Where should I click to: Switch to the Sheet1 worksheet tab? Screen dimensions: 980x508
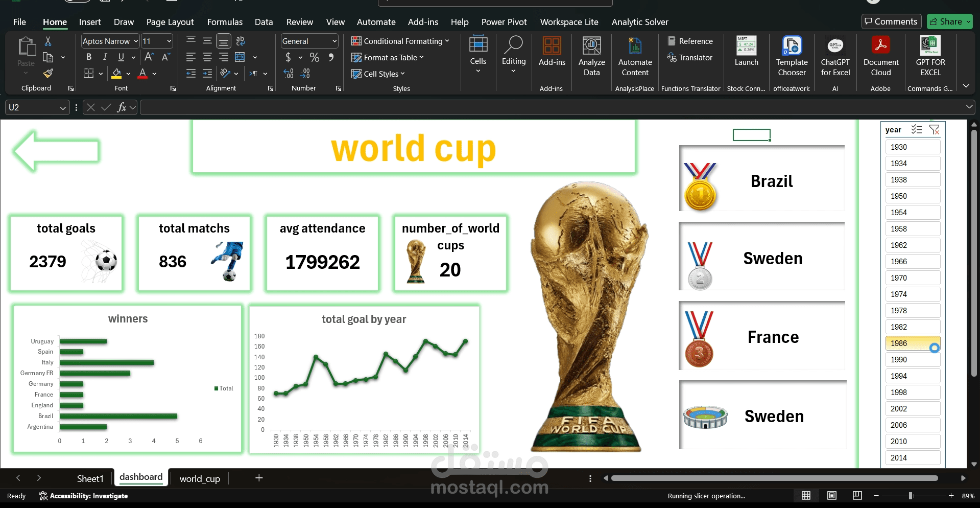click(x=90, y=478)
